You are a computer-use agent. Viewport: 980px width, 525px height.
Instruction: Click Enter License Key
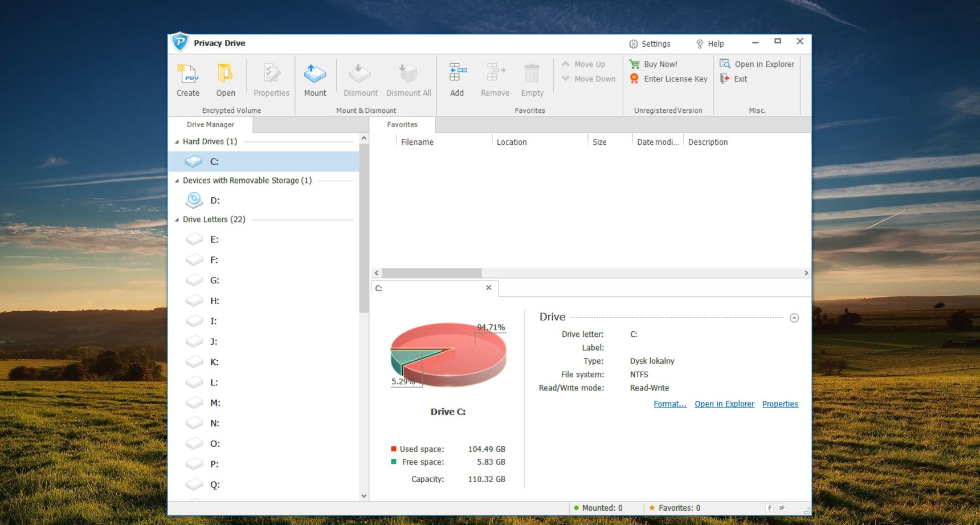tap(668, 79)
